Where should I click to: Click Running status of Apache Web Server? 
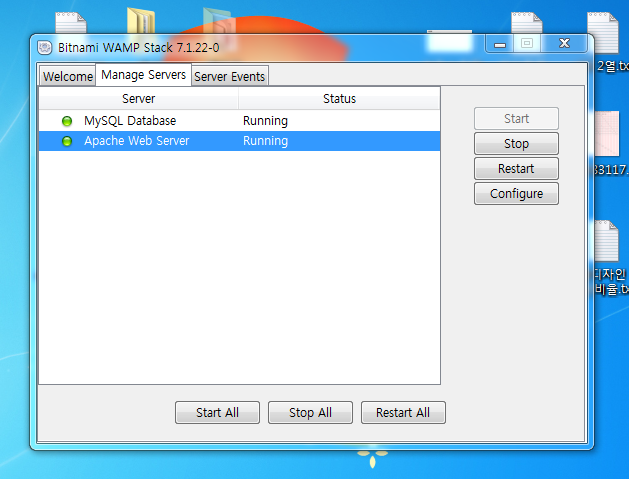[x=265, y=141]
